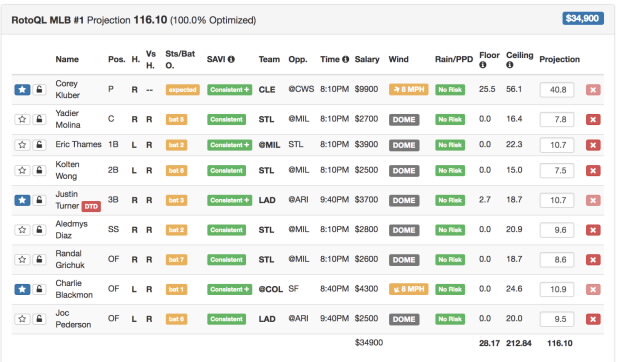Remove Corey Kluber with red X
The image size is (622, 362).
click(593, 90)
